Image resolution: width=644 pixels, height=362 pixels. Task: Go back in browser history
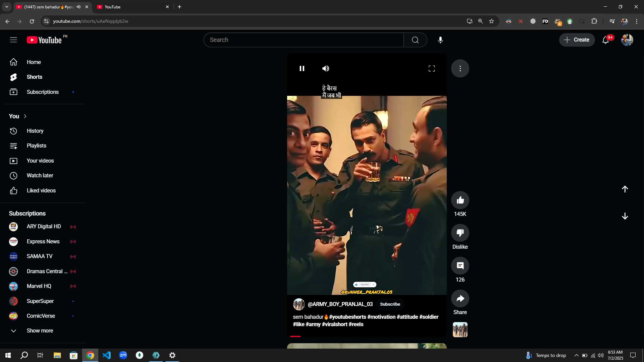(x=7, y=21)
